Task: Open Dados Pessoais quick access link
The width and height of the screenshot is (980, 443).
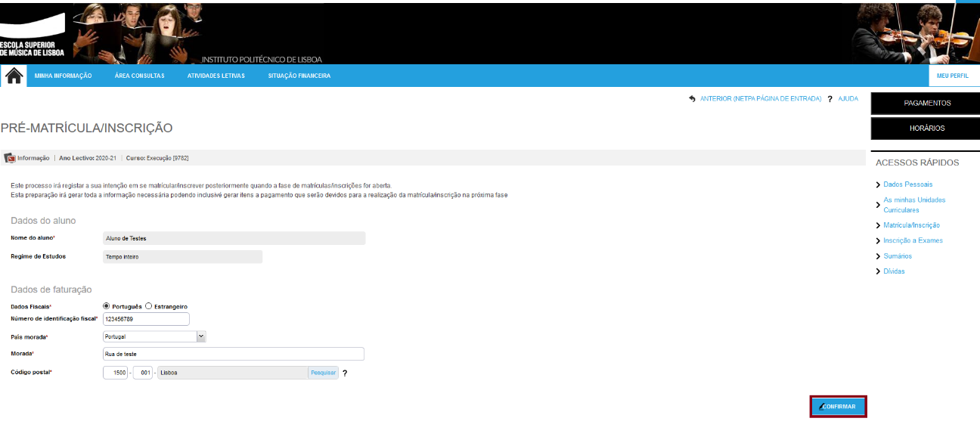Action: 908,184
